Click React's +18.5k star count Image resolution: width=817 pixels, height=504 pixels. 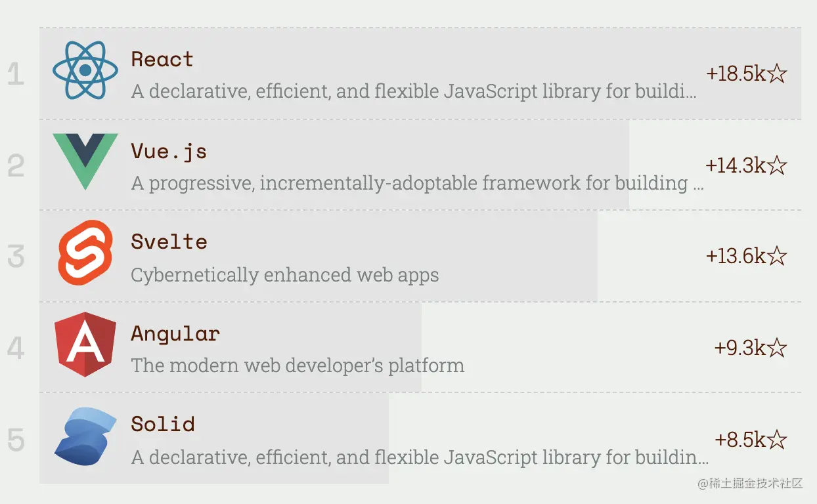click(x=747, y=73)
